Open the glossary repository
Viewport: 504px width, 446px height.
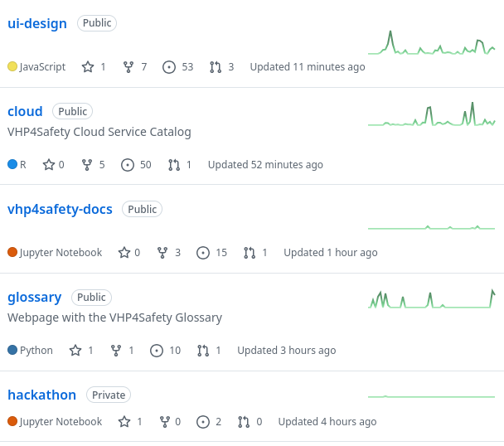point(35,297)
